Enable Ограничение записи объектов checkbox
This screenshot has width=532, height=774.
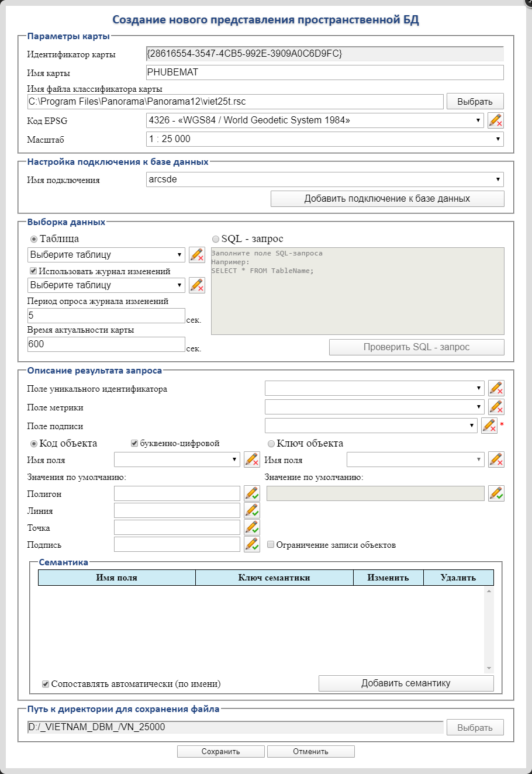(271, 545)
